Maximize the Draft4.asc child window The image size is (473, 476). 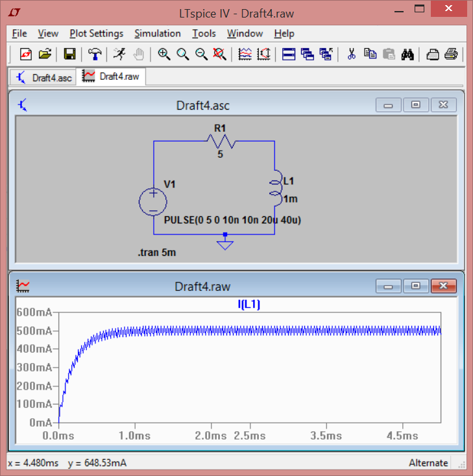tap(416, 105)
